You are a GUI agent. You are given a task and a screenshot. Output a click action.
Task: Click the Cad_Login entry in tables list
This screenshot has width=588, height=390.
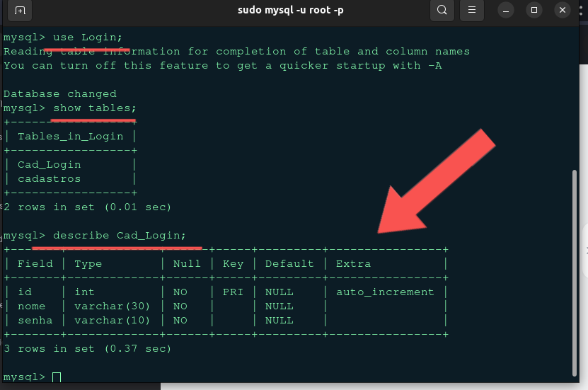coord(49,165)
